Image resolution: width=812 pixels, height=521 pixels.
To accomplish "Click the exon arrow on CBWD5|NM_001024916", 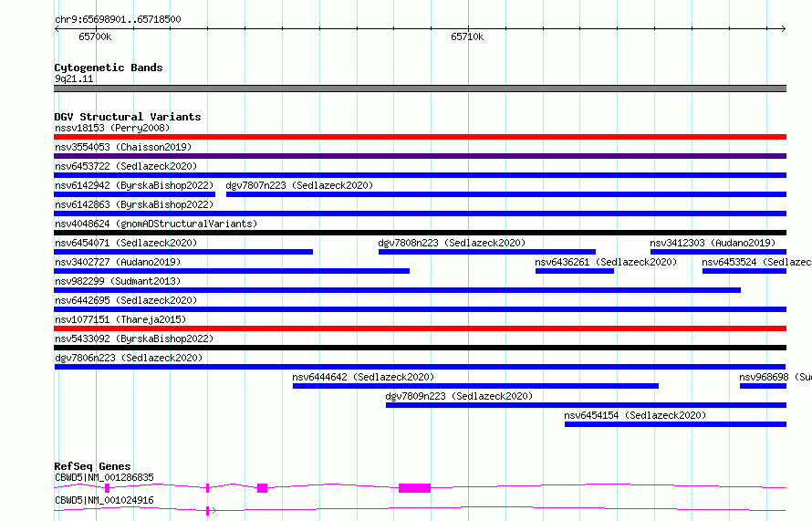I will (213, 511).
